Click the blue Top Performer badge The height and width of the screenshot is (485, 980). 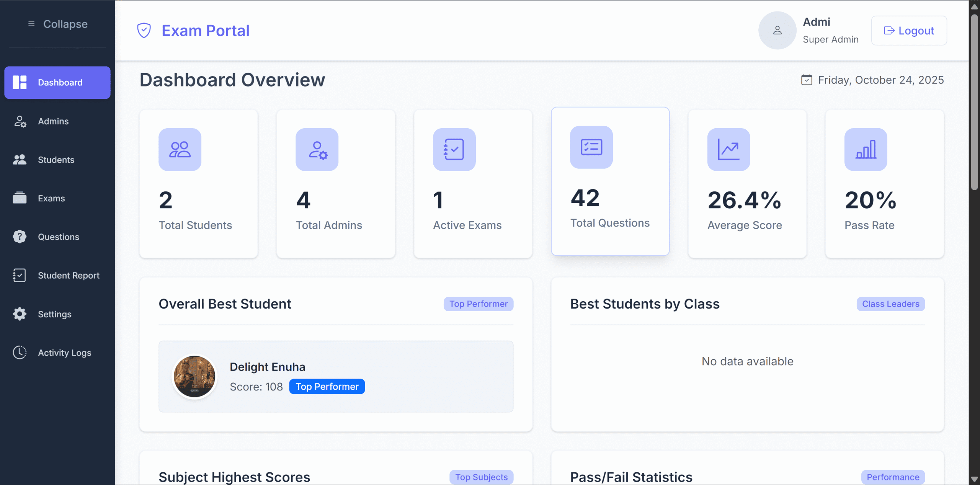(327, 387)
